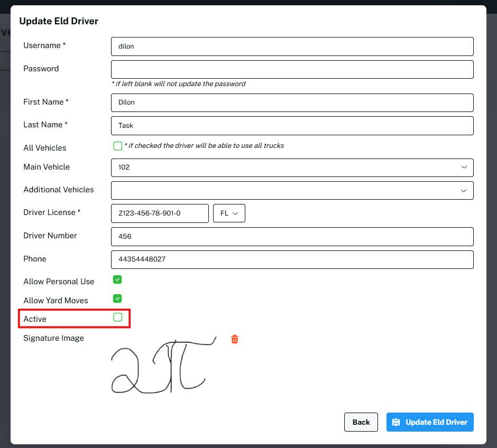497x448 pixels.
Task: Click the Phone number input
Action: click(x=292, y=259)
